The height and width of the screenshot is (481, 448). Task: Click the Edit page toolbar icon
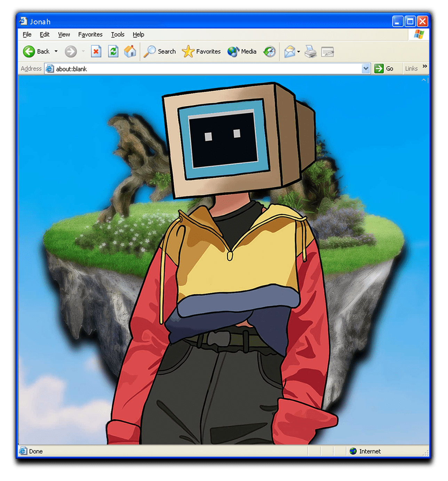[327, 52]
